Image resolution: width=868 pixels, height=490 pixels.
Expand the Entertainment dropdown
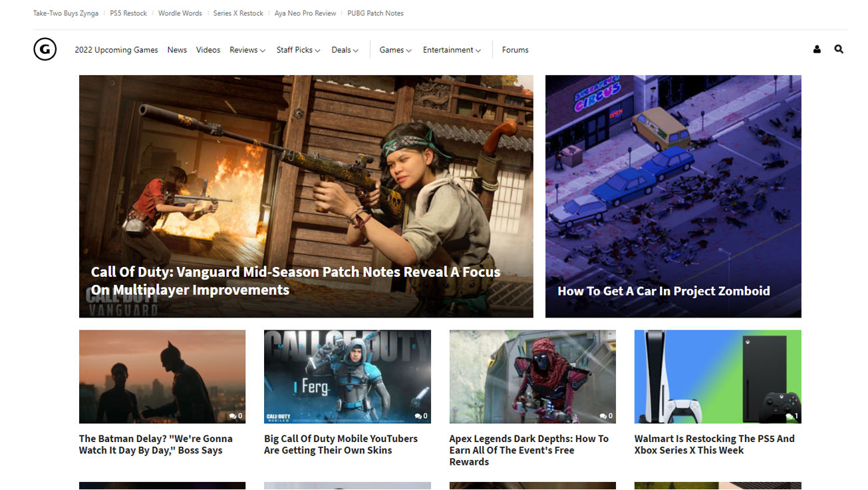[452, 50]
